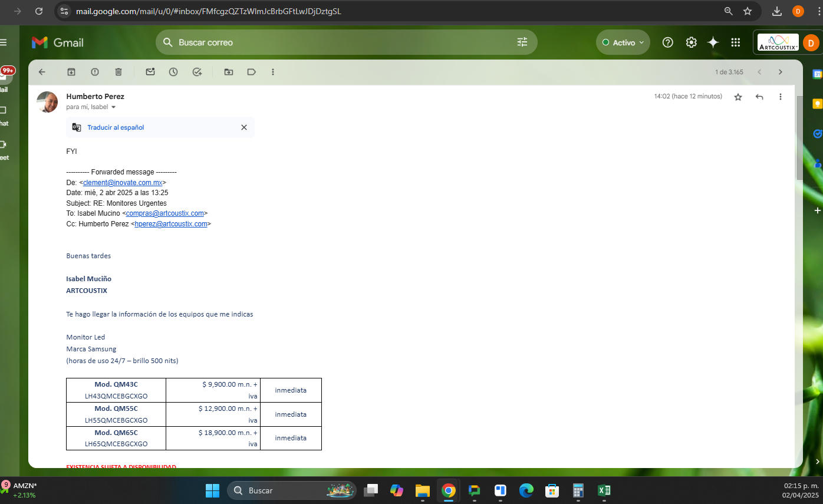The height and width of the screenshot is (504, 823).
Task: Snooze this email with the clock icon
Action: click(x=173, y=72)
